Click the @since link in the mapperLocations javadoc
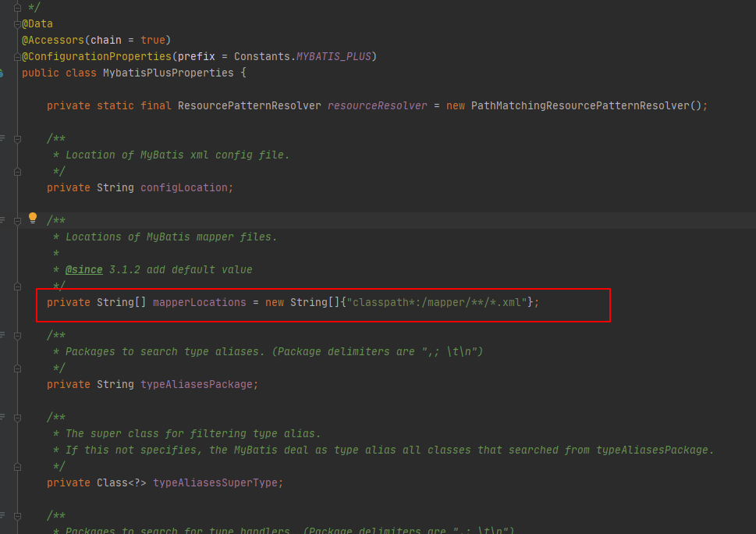 (x=83, y=269)
